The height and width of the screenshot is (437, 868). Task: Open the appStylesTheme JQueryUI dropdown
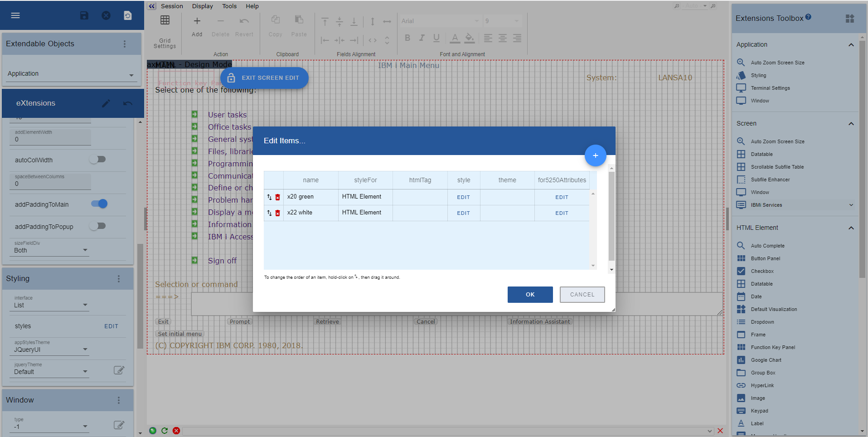(51, 350)
